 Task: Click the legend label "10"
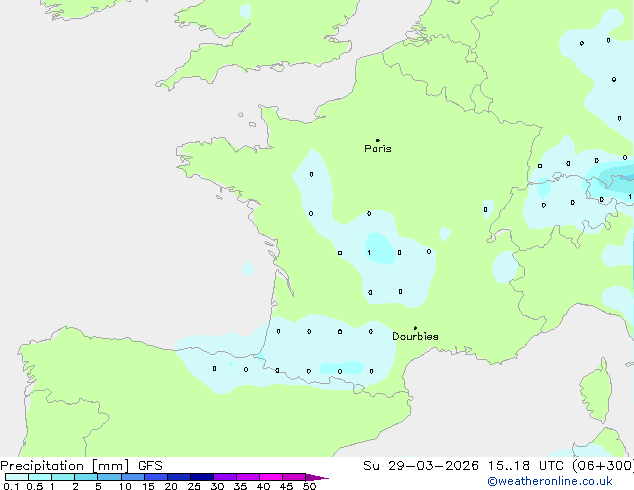[x=125, y=486]
